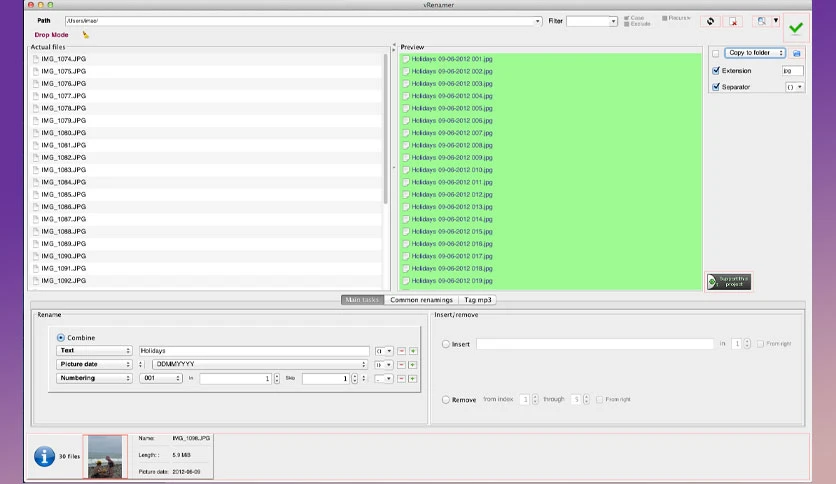Viewport: 836px width, 484px height.
Task: Click the Path input field showing /Users/imac/
Action: point(299,21)
